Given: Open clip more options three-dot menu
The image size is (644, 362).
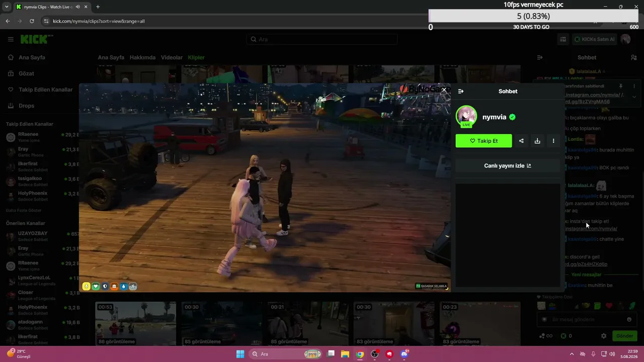Looking at the screenshot, I should [x=553, y=141].
